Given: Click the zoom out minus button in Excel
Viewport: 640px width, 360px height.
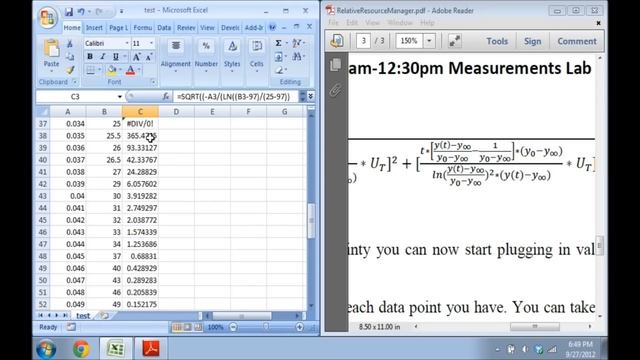Looking at the screenshot, I should click(x=233, y=327).
